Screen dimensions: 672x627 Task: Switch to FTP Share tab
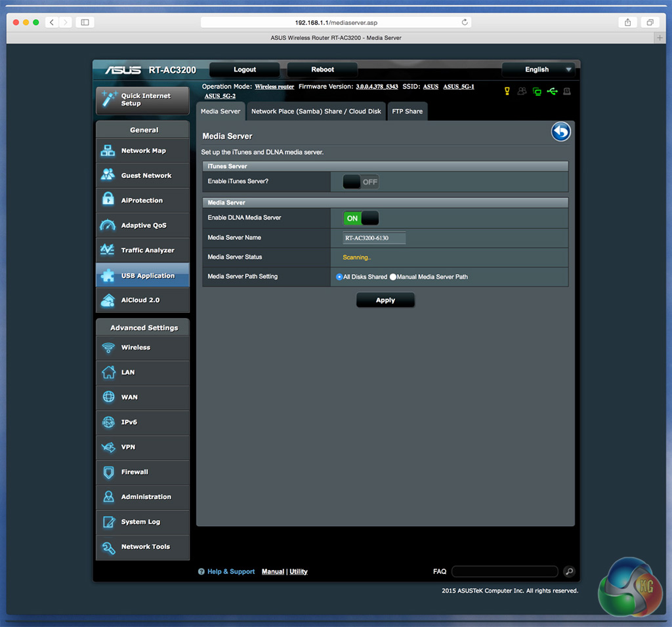click(x=407, y=111)
